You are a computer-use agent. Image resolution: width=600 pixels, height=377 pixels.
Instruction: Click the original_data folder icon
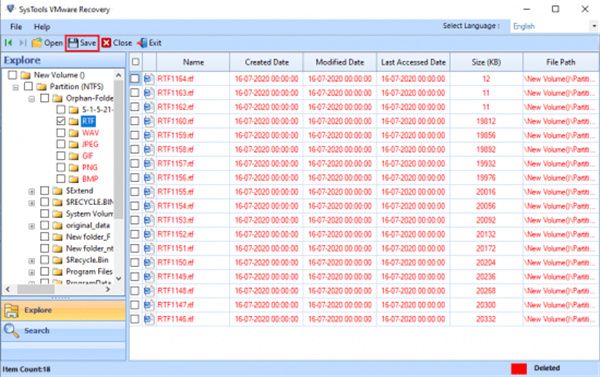click(x=57, y=226)
